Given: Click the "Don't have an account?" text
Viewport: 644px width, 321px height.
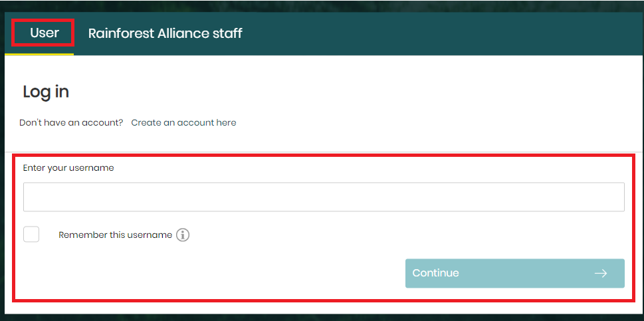Looking at the screenshot, I should [x=71, y=122].
